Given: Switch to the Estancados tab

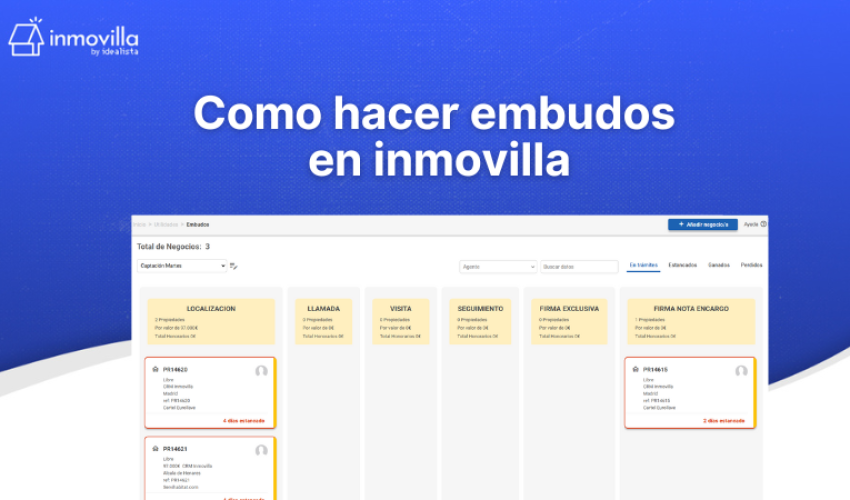Looking at the screenshot, I should click(683, 265).
